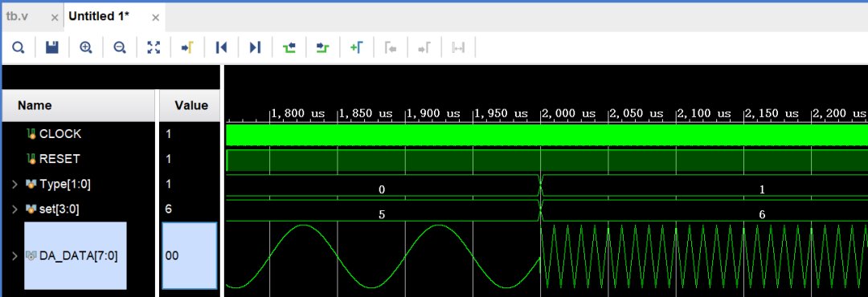The width and height of the screenshot is (868, 297).
Task: Jump to end of simulation time
Action: tap(255, 48)
